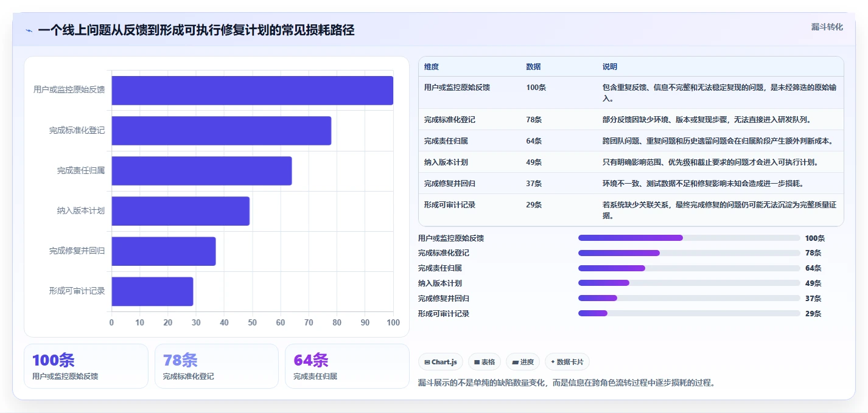Click the 完成责任归属 chart bar
This screenshot has width=868, height=413.
[x=201, y=171]
